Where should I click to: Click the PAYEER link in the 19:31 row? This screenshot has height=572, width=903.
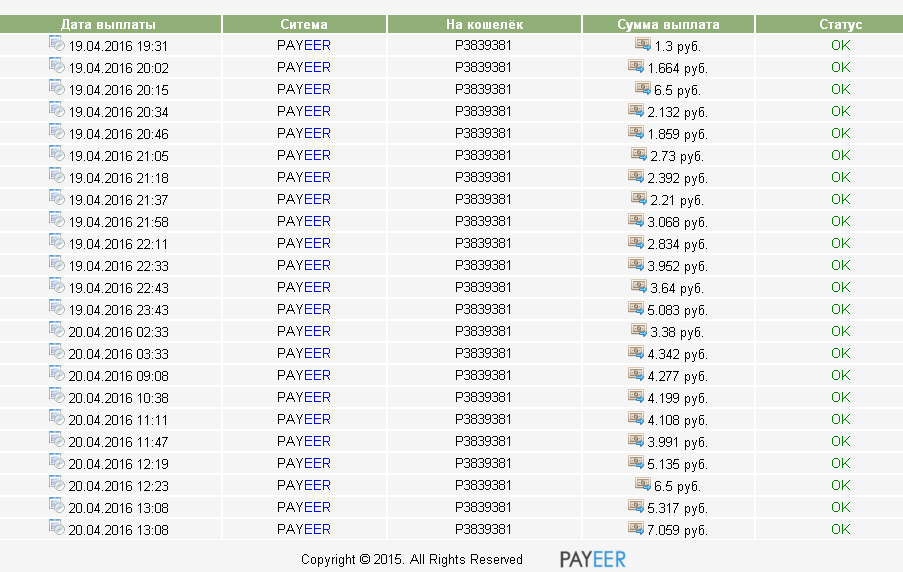303,45
